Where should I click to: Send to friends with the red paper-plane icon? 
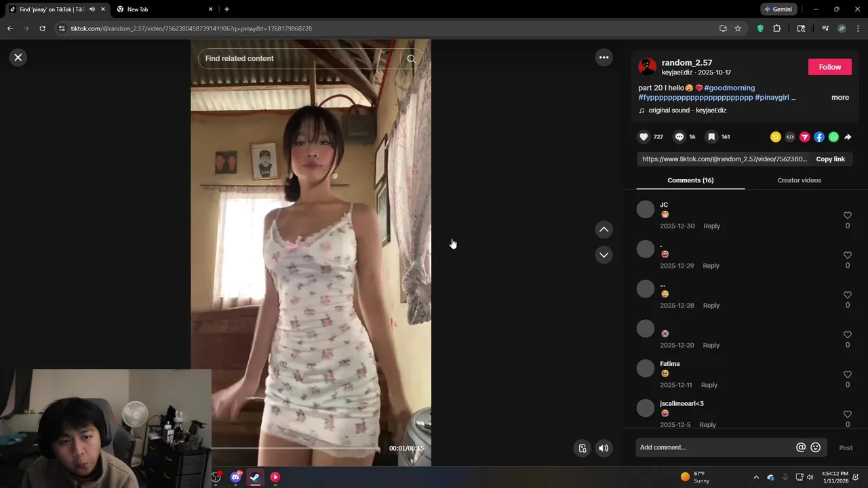click(x=805, y=137)
